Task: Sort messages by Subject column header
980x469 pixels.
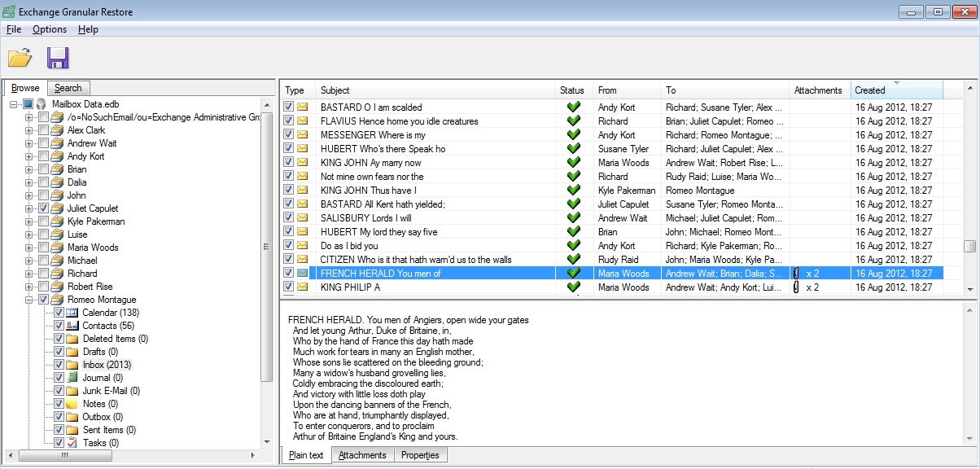Action: pyautogui.click(x=435, y=90)
